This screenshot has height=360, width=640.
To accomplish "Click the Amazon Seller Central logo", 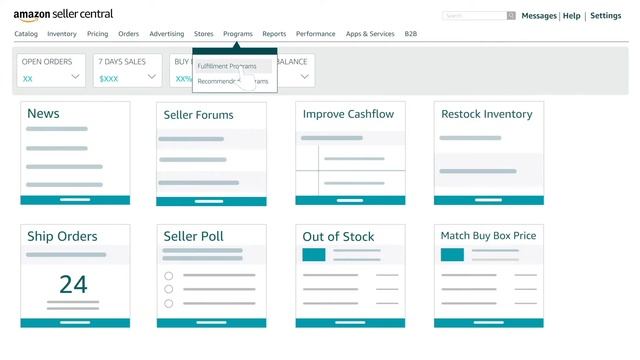I will point(63,15).
